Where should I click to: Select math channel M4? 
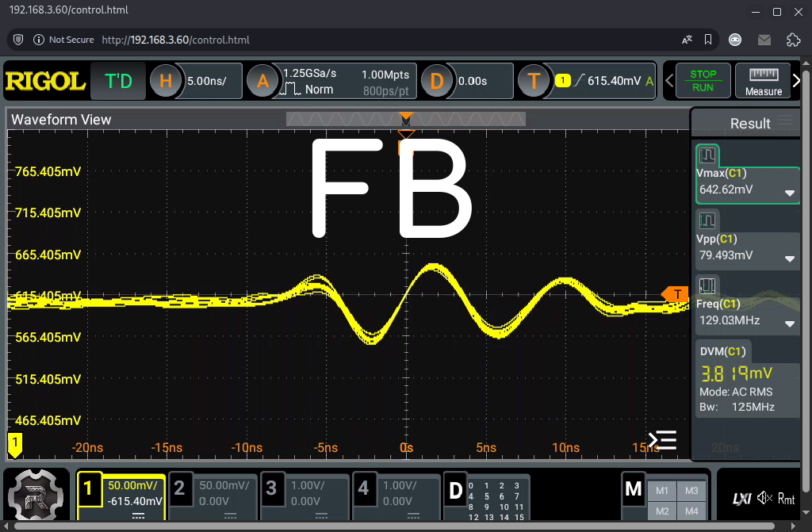691,511
